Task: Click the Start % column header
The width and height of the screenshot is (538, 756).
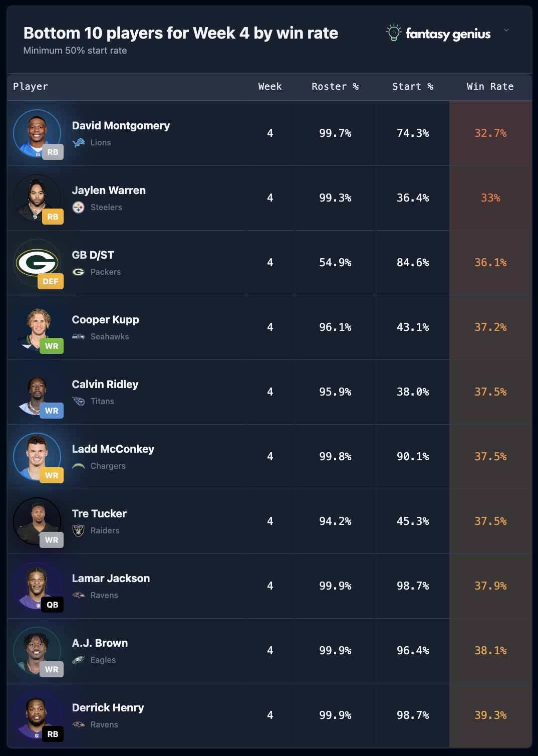Action: pyautogui.click(x=412, y=87)
